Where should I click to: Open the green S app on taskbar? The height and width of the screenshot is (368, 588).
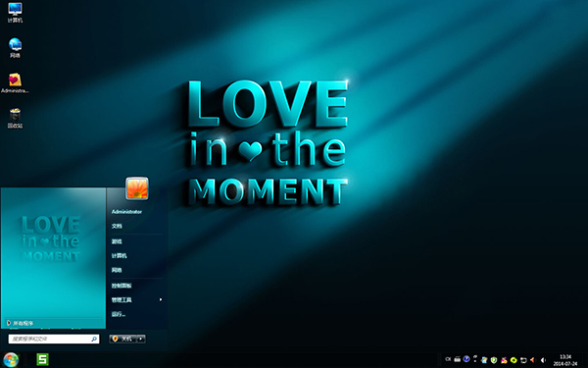(x=42, y=359)
